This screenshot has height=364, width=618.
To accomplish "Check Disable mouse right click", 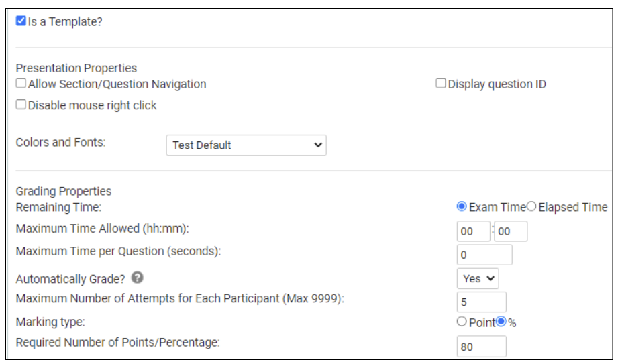I will pos(21,105).
